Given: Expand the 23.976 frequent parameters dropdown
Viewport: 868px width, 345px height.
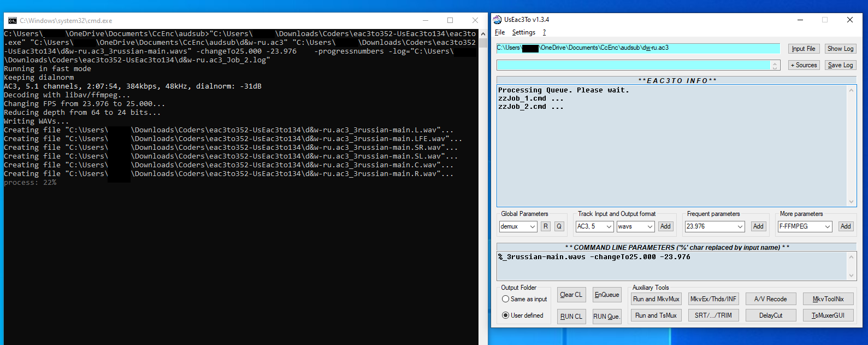Looking at the screenshot, I should 740,226.
